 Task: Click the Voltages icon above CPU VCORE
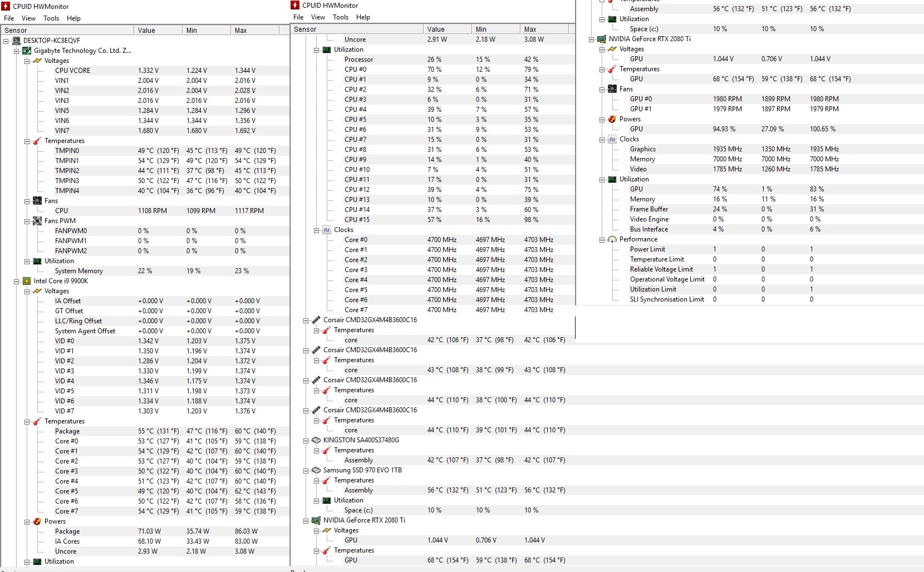click(37, 61)
